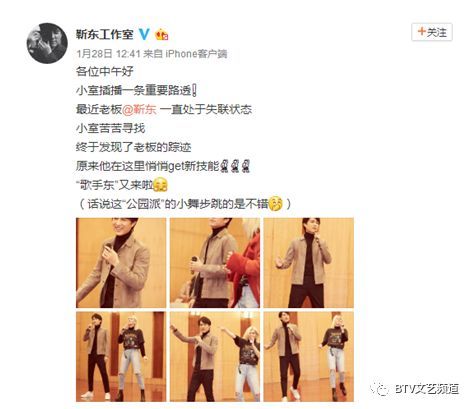Viewport: 473px width, 409px height.
Task: Click the @靳东 mention link
Action: (x=139, y=109)
